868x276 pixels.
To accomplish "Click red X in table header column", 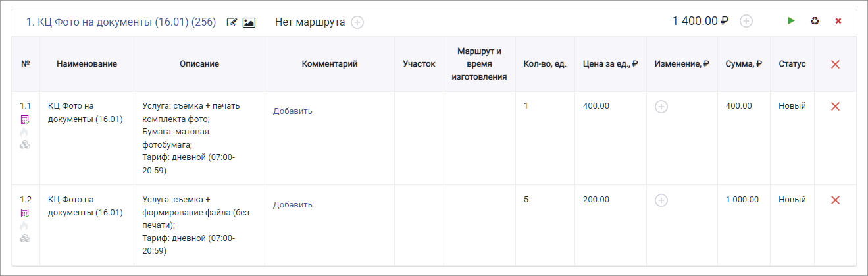I will click(x=835, y=64).
